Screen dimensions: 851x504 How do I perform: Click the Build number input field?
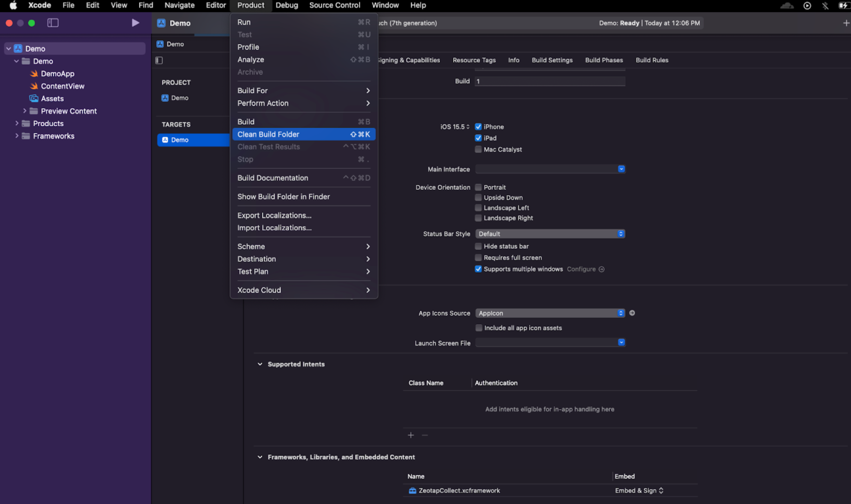pyautogui.click(x=550, y=81)
